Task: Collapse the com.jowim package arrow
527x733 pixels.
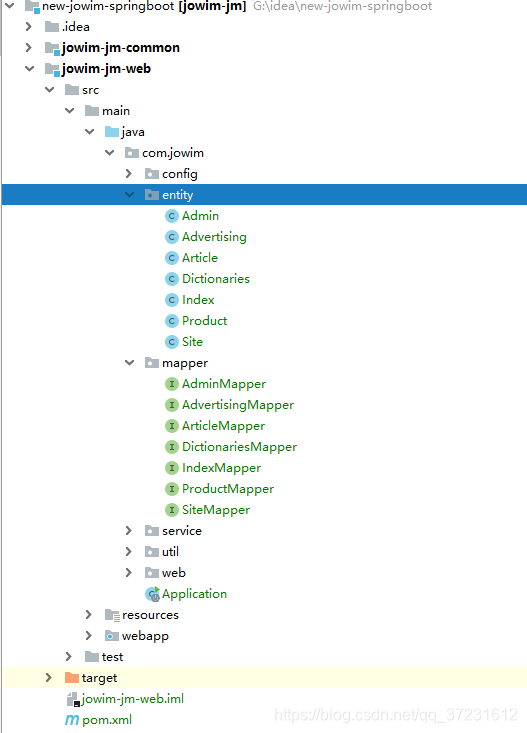Action: pos(110,153)
